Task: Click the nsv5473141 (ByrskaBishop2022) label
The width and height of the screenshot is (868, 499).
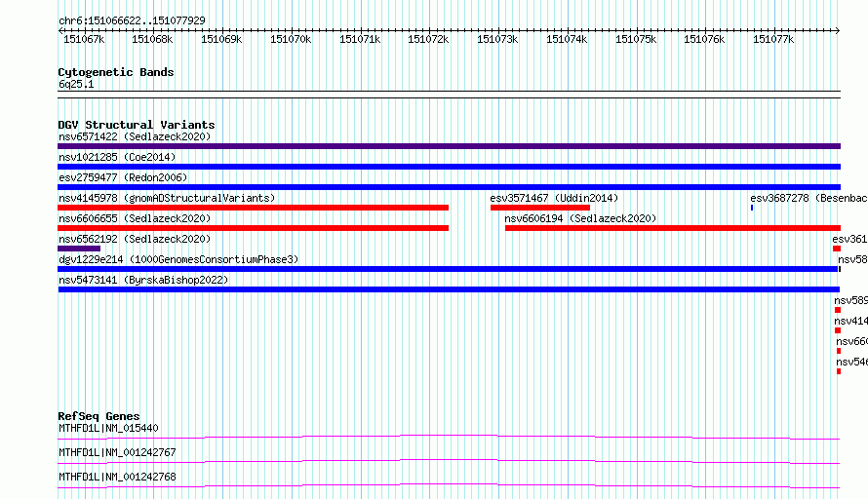Action: tap(143, 280)
